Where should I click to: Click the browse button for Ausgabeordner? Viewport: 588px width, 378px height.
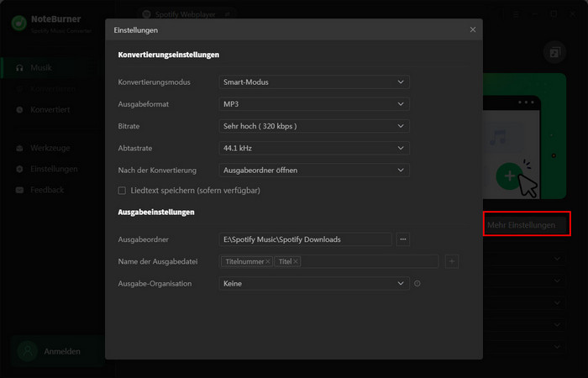[x=403, y=239]
